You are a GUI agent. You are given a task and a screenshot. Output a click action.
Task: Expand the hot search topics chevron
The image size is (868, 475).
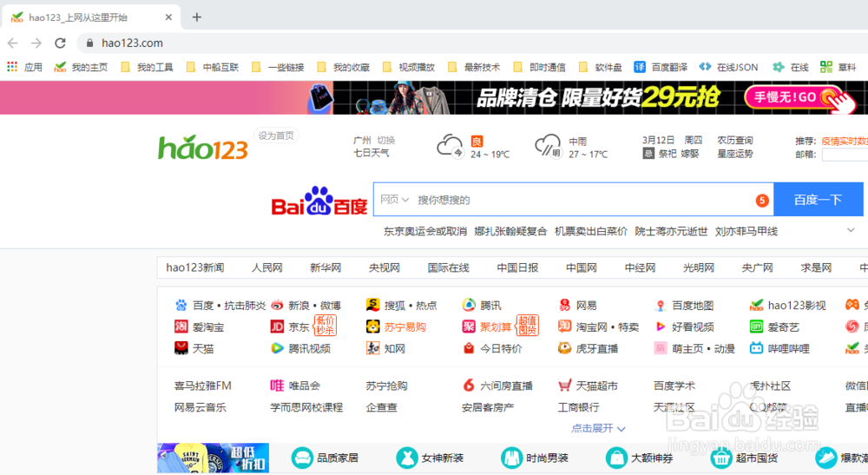851,230
